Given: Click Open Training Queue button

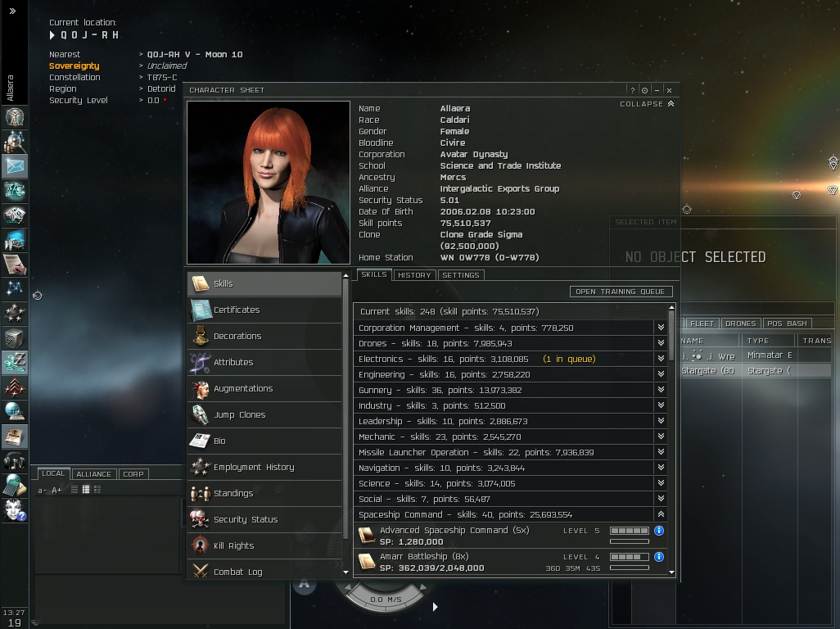Looking at the screenshot, I should [x=621, y=292].
